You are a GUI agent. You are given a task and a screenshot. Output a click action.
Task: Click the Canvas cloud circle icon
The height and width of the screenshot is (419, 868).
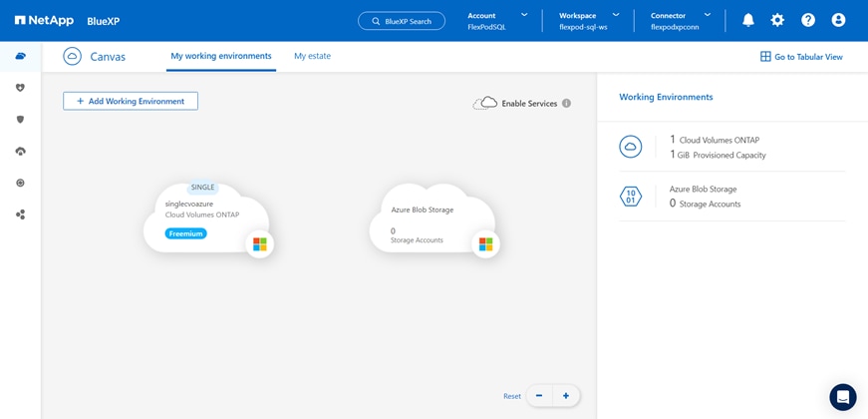coord(73,56)
